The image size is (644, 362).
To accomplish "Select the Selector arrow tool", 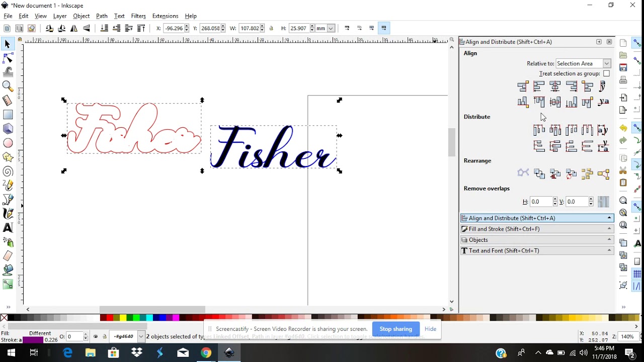I will pyautogui.click(x=8, y=44).
